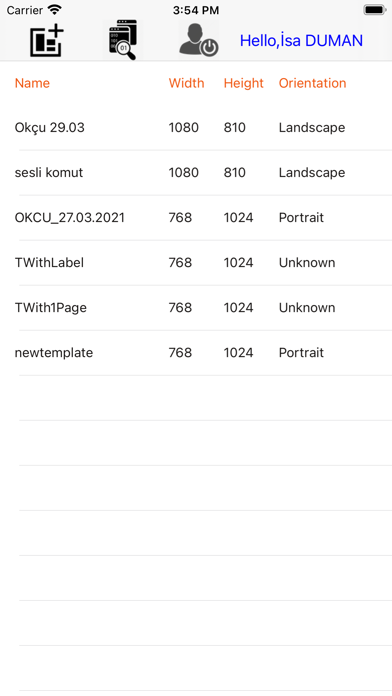Image resolution: width=392 pixels, height=696 pixels.
Task: Open the newtemplate row
Action: (x=196, y=353)
